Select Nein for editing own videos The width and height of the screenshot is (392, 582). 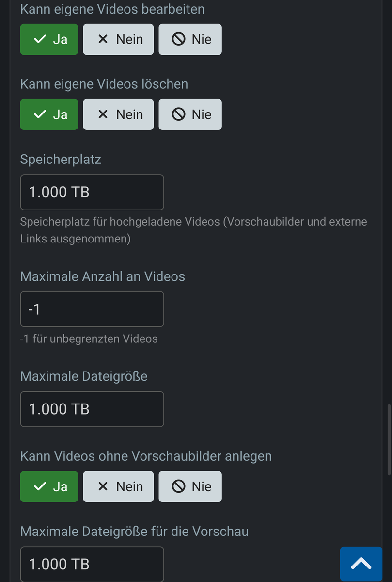coord(118,39)
